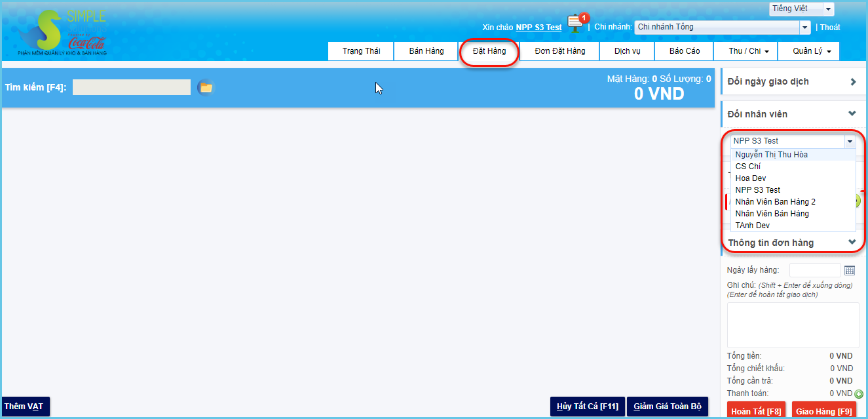The height and width of the screenshot is (419, 868).
Task: Expand the Đổi ngày giao dịch panel
Action: tap(853, 82)
